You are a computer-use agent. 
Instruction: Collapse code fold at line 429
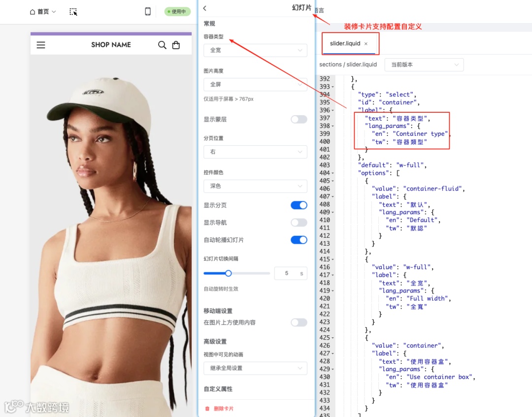332,369
